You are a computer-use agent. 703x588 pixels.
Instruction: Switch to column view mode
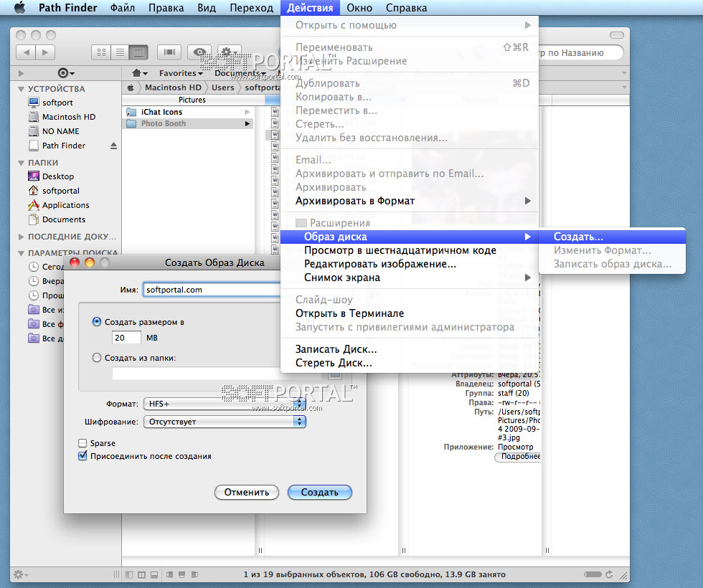(138, 52)
